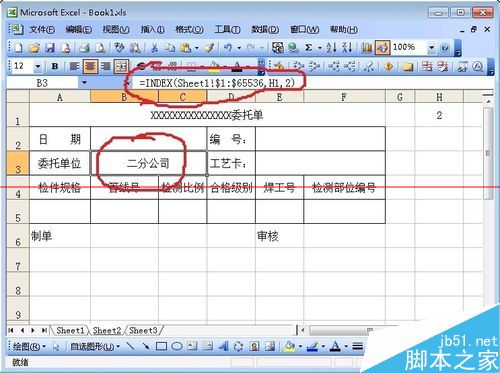Image resolution: width=500 pixels, height=373 pixels.
Task: Switch to the Sheet1 tab
Action: [70, 330]
